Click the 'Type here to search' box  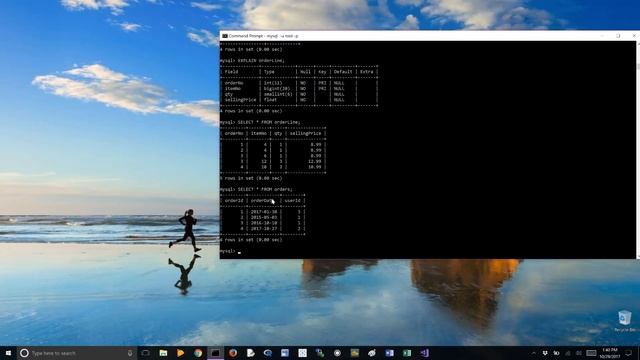76,353
